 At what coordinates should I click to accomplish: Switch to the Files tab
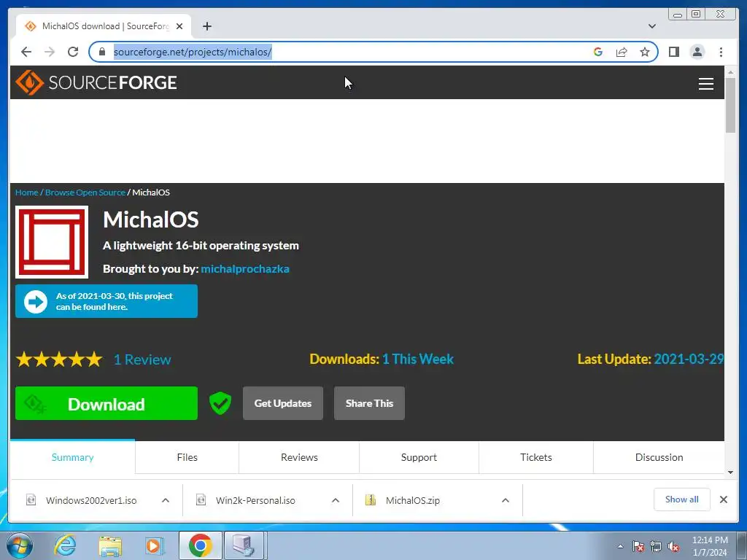tap(187, 457)
